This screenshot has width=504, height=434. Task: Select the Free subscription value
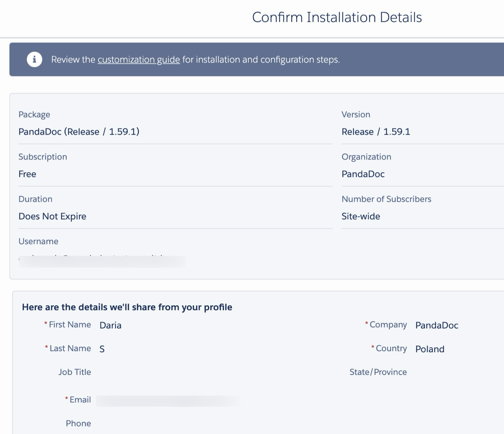[x=27, y=174]
